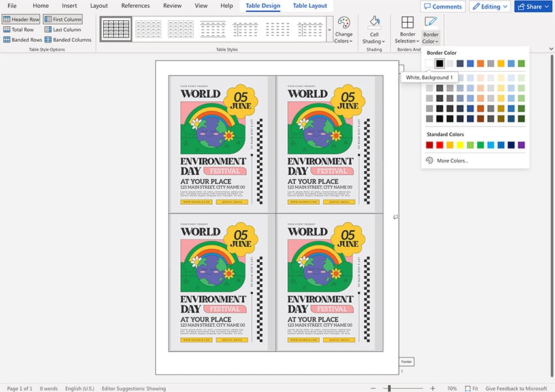Toggle the Last Column option

coord(63,29)
